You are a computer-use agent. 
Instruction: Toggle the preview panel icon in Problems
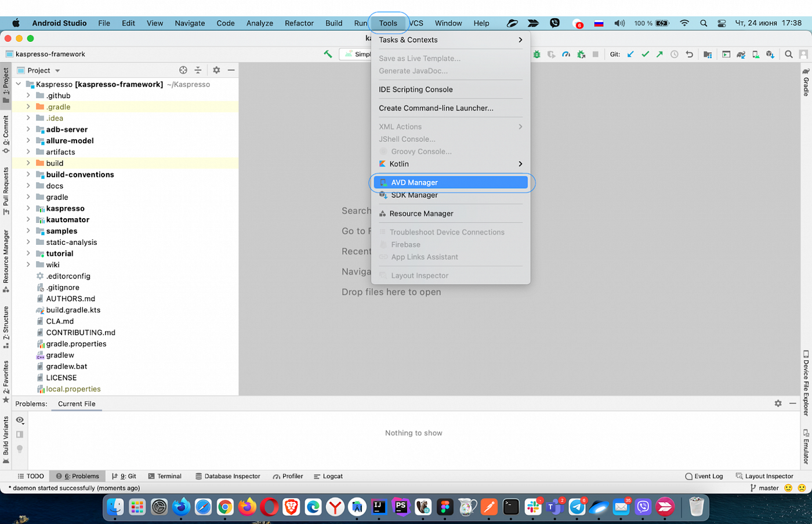click(20, 434)
